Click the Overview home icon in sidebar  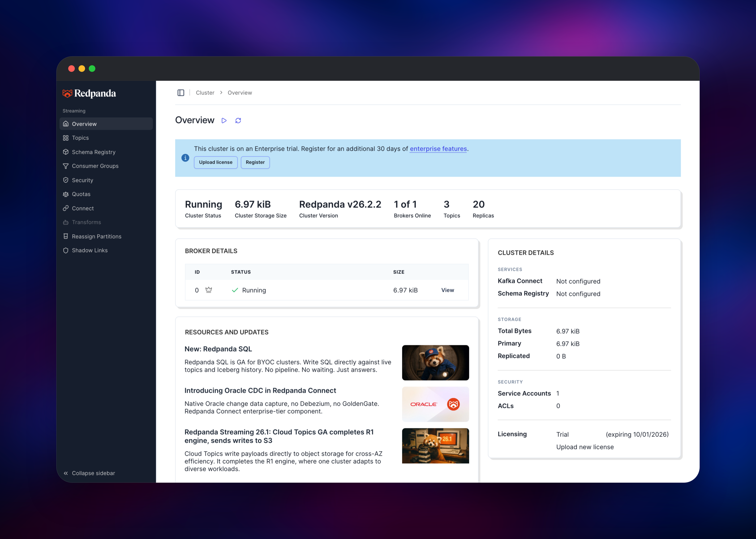[66, 124]
